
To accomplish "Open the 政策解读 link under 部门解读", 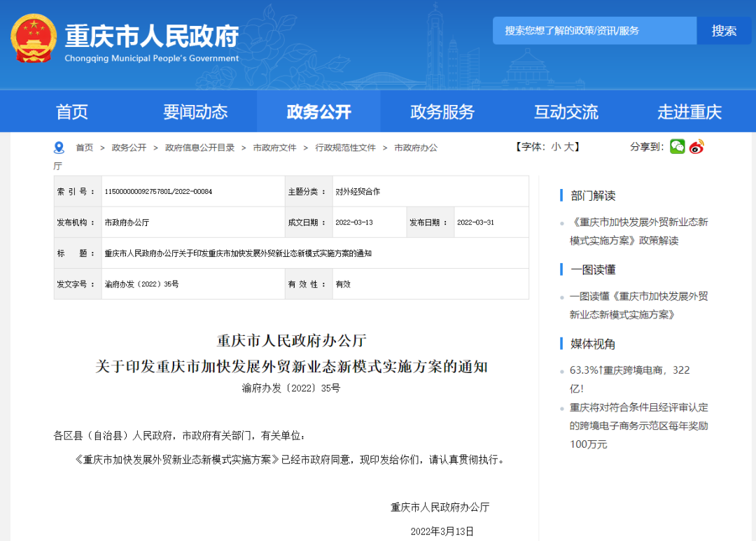I will 638,231.
